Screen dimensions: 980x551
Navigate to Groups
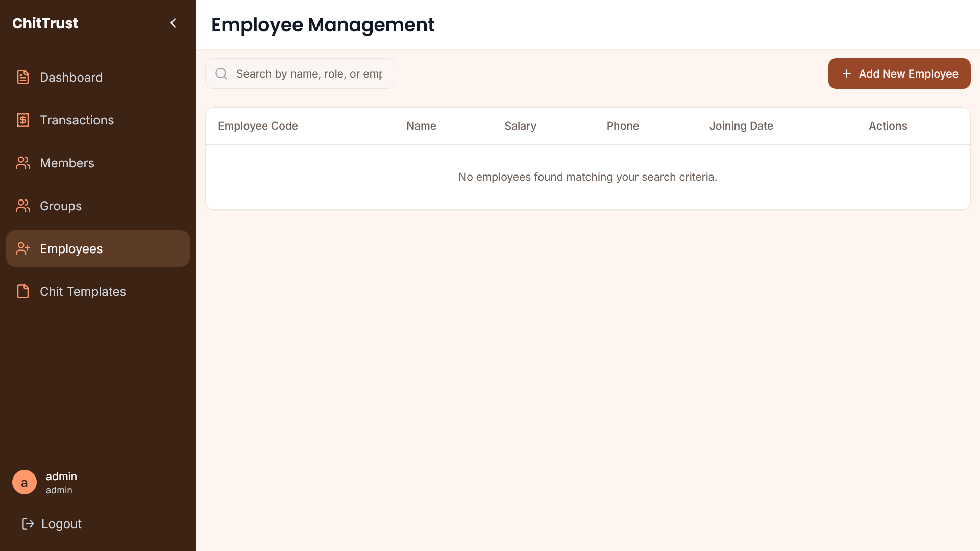pos(98,206)
